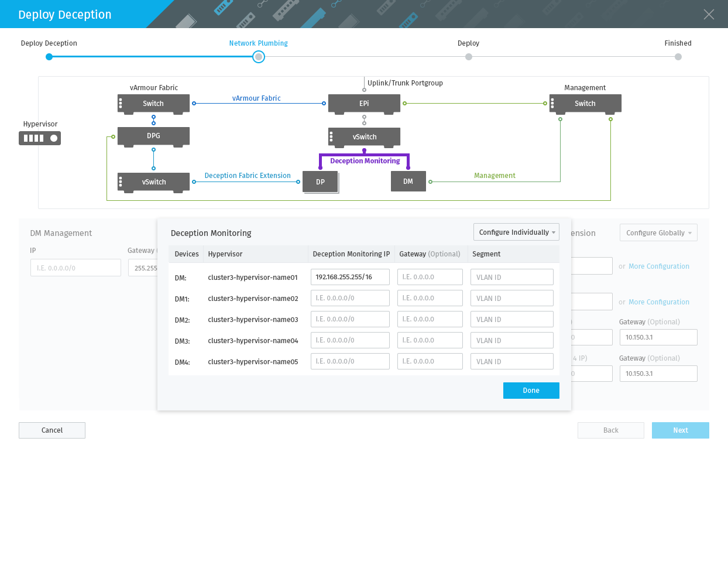728x575 pixels.
Task: Select the EPi node in diagram
Action: point(364,104)
